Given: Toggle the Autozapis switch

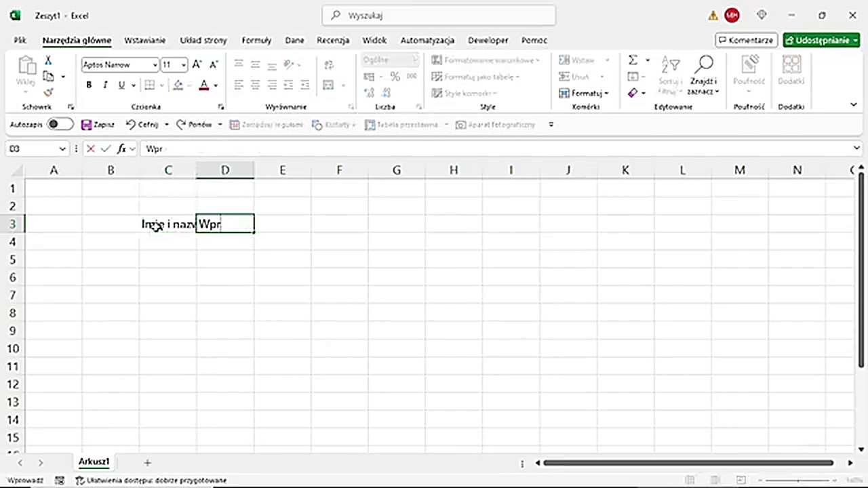Looking at the screenshot, I should point(60,125).
